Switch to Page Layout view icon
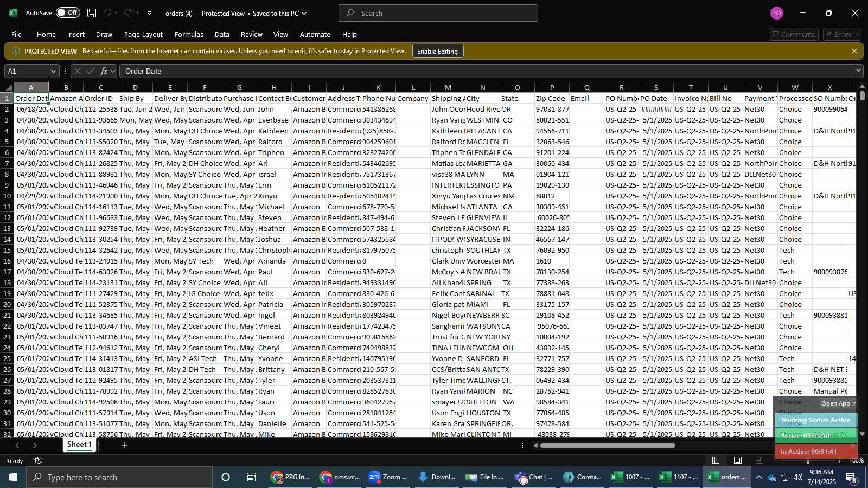The width and height of the screenshot is (868, 488). 738,460
